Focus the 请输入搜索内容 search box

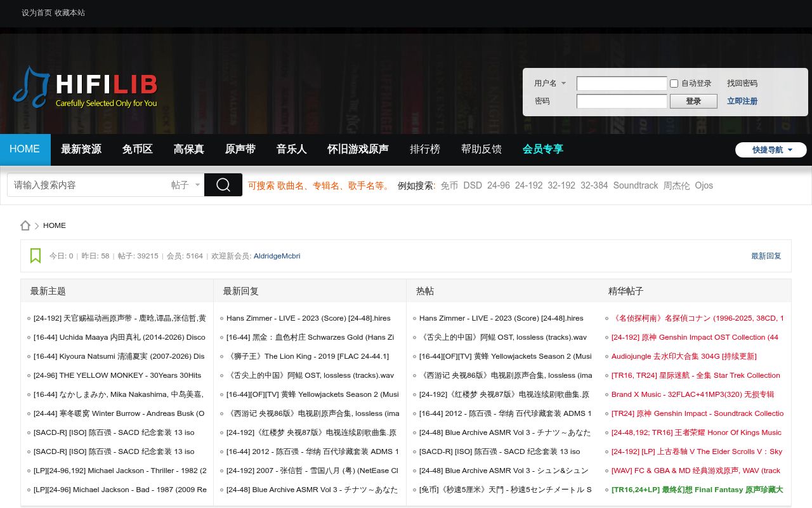[x=89, y=185]
